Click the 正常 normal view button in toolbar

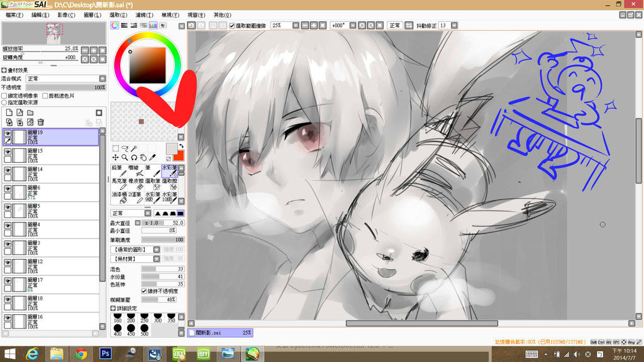pyautogui.click(x=395, y=25)
